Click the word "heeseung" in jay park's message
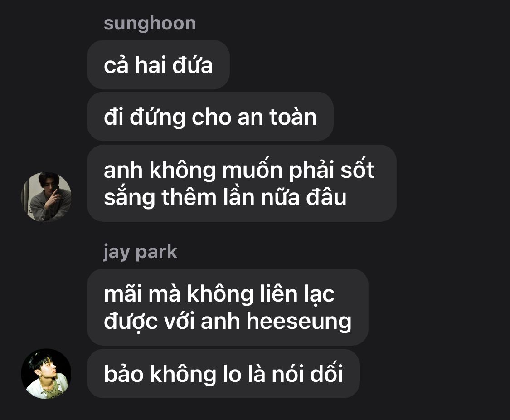Screen dimensions: 510x420 [299, 321]
